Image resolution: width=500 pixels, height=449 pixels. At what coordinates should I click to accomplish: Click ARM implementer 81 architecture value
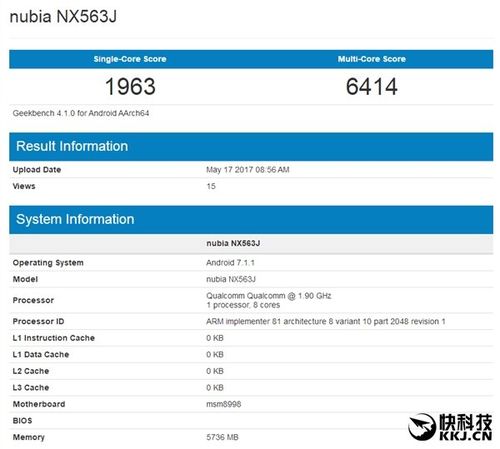point(326,322)
